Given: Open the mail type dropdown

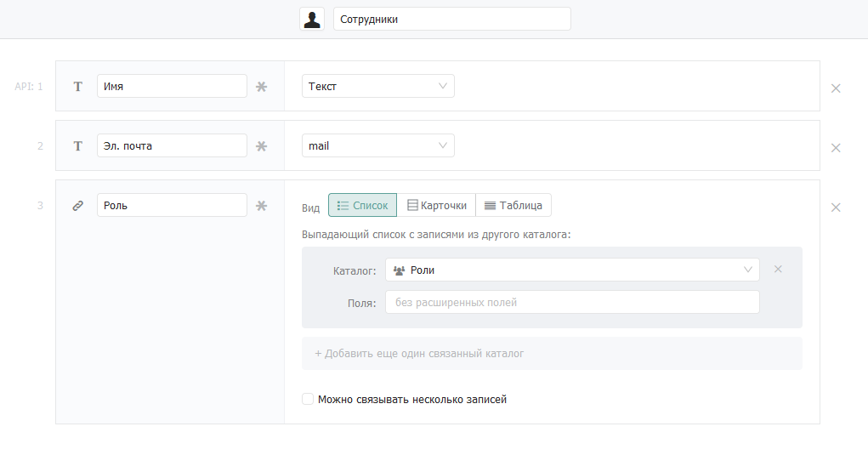Looking at the screenshot, I should (378, 145).
